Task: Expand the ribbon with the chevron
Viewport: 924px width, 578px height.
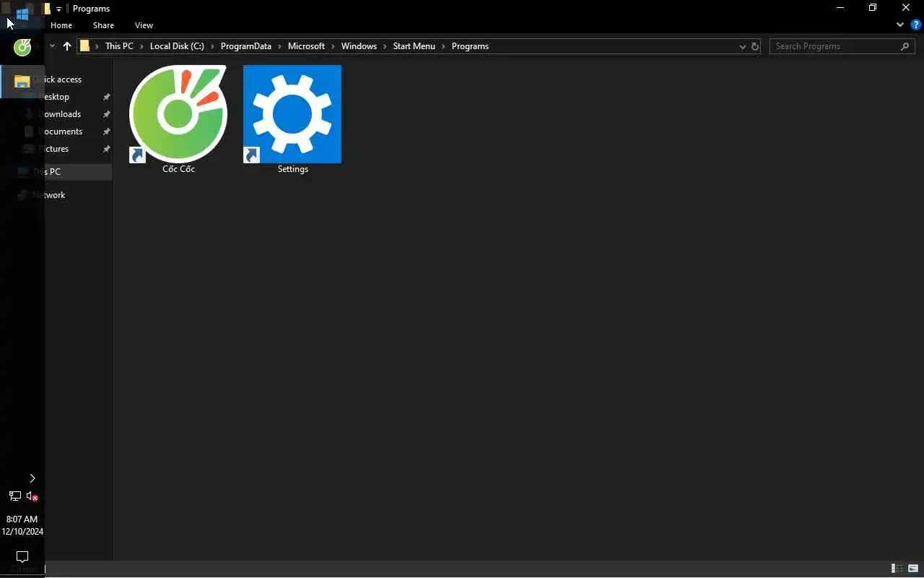Action: click(900, 25)
